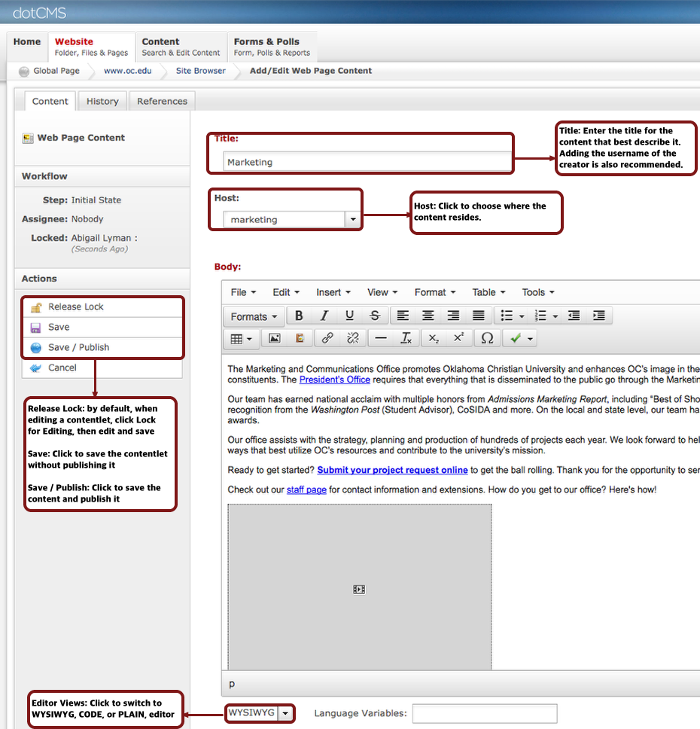Open the editor Tools menu
The width and height of the screenshot is (700, 729).
coord(537,292)
